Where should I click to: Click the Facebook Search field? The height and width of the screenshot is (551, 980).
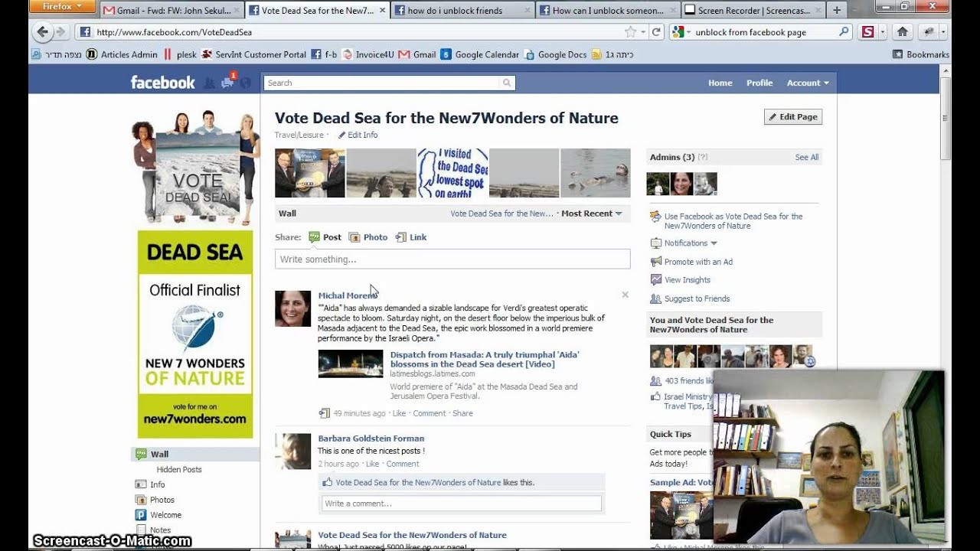[381, 83]
